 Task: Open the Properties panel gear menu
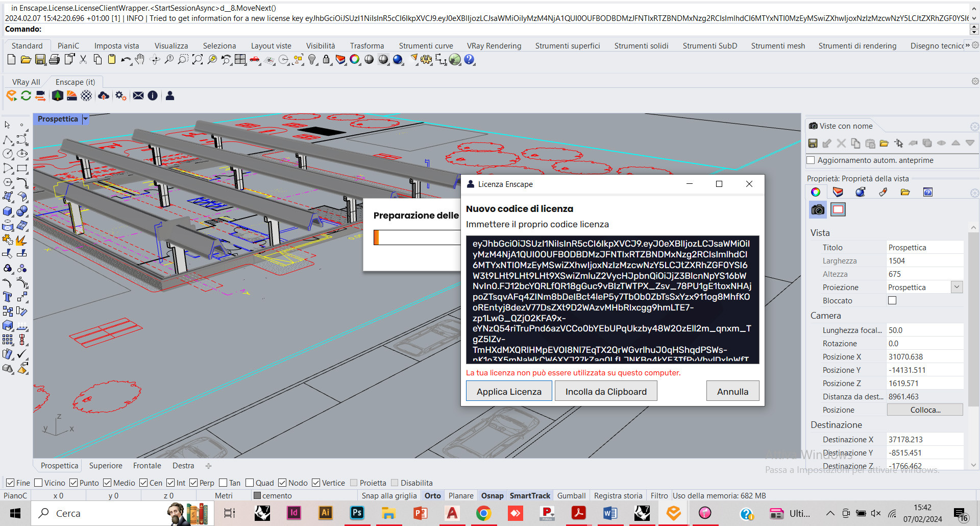click(974, 193)
